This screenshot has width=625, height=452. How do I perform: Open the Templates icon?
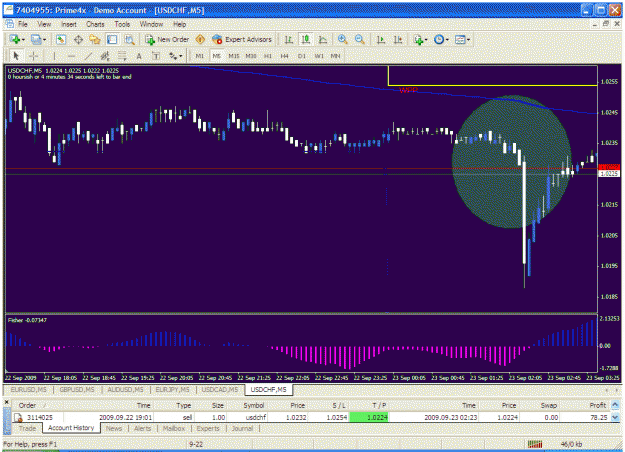pos(460,39)
